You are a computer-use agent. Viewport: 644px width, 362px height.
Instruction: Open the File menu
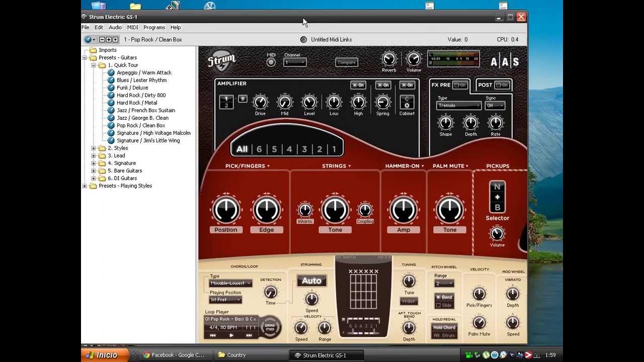(86, 27)
